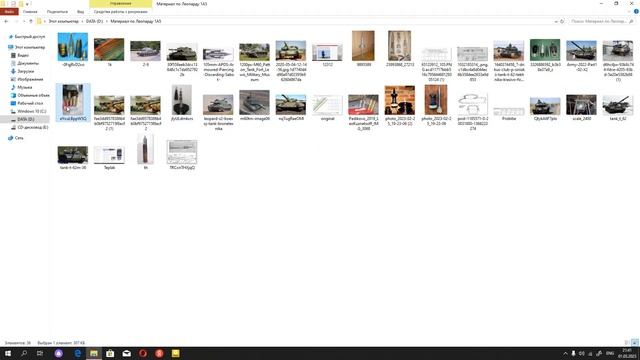Open Изображения in the sidebar
Viewport: 640px width, 360px height.
point(30,79)
